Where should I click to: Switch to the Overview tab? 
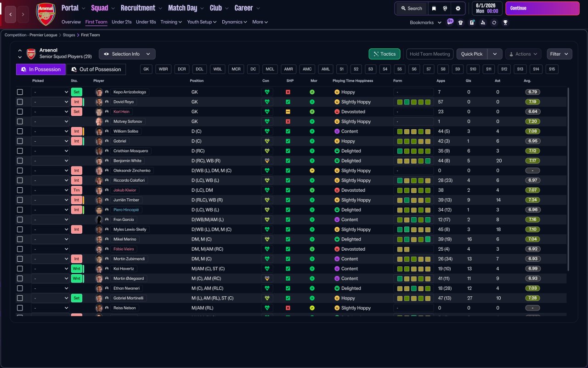71,22
